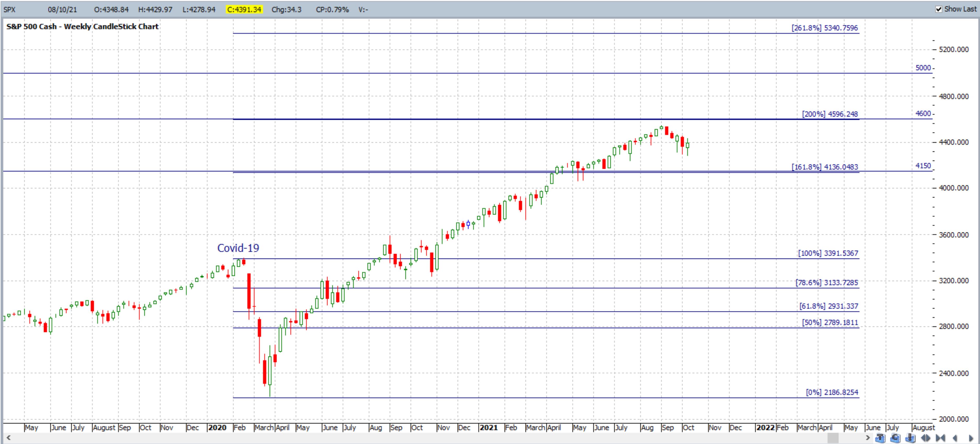Click the 2022 year label on time axis
This screenshot has width=980, height=444.
(765, 428)
